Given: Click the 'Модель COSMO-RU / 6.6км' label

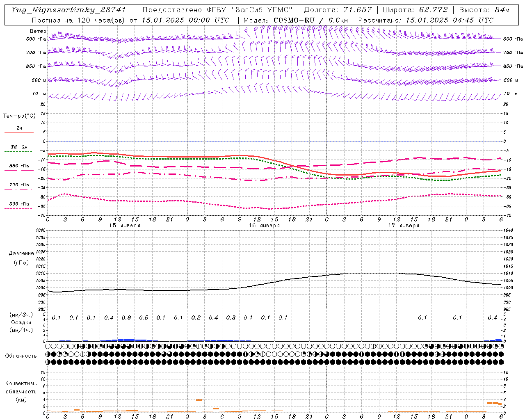Looking at the screenshot, I should coord(295,20).
